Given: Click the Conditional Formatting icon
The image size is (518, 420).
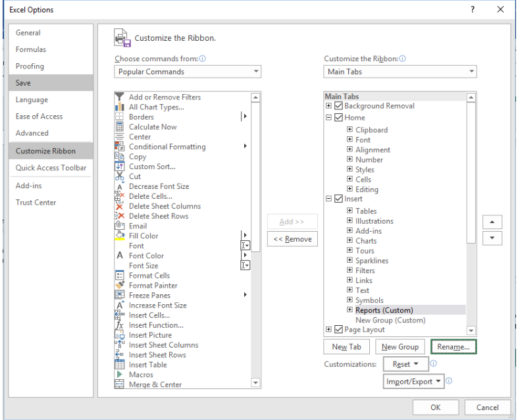Looking at the screenshot, I should 119,146.
